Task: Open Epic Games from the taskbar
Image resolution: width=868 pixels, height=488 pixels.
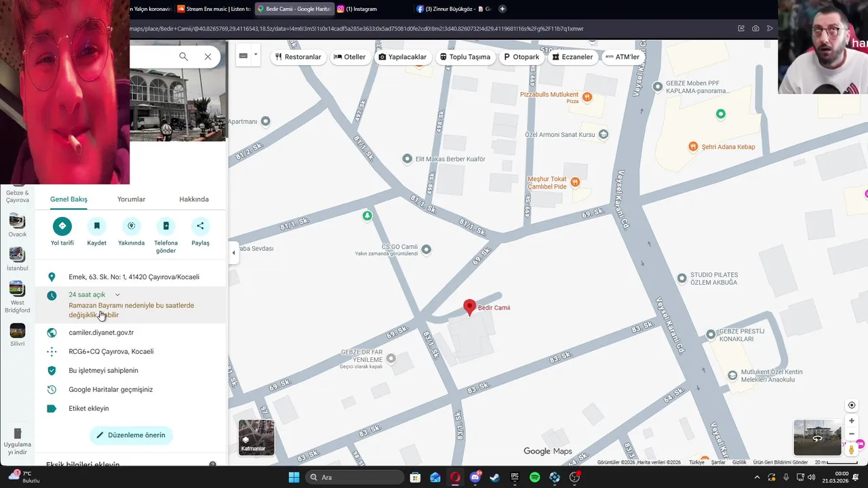Action: [x=515, y=477]
